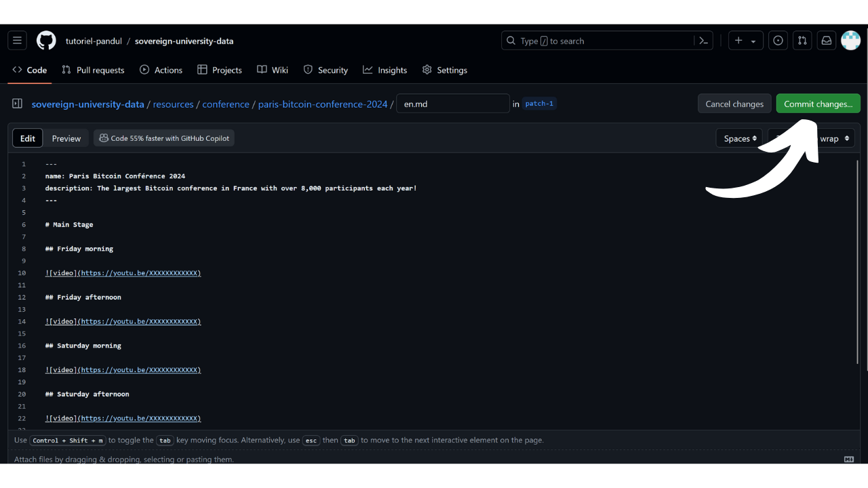Click the description line of the front matter
The width and height of the screenshot is (868, 488).
231,188
